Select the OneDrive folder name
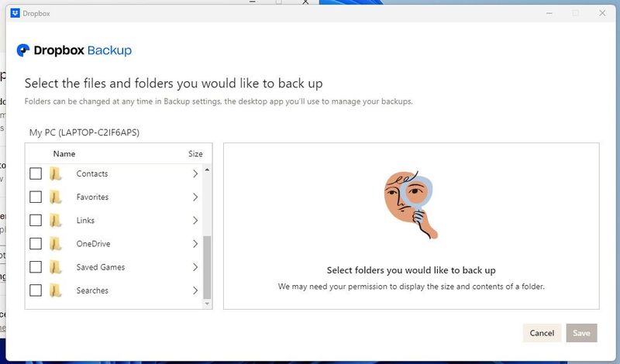620x364 pixels. [x=93, y=243]
